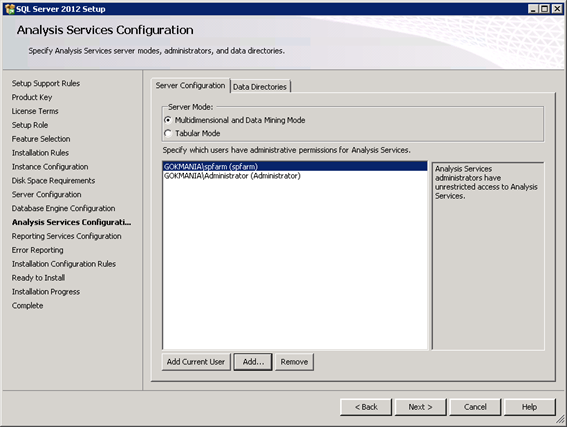Click the Analysis Services Configuration step
Viewport: 567px width, 427px height.
pos(72,222)
